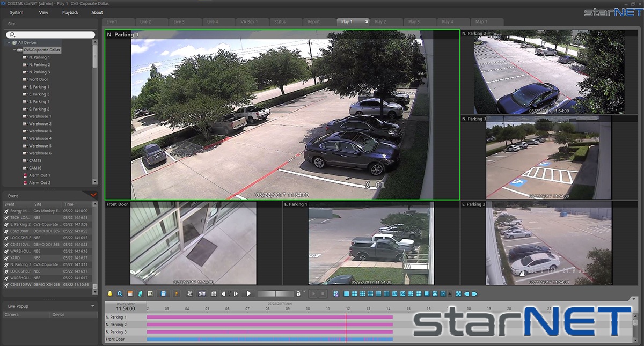Expand the Live Popup panel dropdown arrow
644x346 pixels.
click(93, 306)
